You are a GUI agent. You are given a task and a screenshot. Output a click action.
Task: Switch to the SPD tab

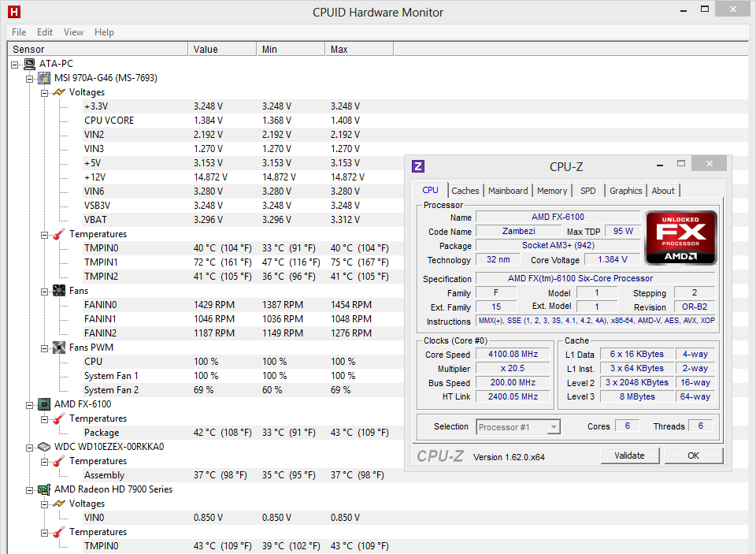(x=587, y=191)
